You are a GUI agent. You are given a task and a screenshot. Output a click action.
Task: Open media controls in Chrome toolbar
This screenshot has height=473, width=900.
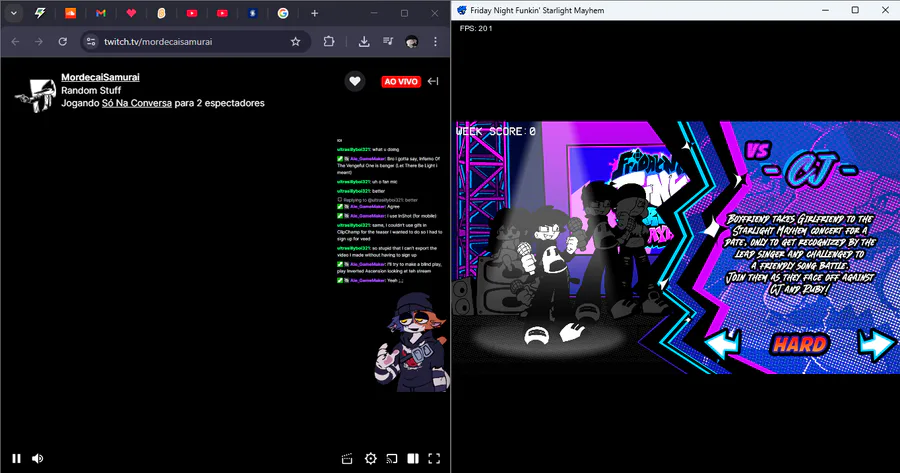pos(388,41)
